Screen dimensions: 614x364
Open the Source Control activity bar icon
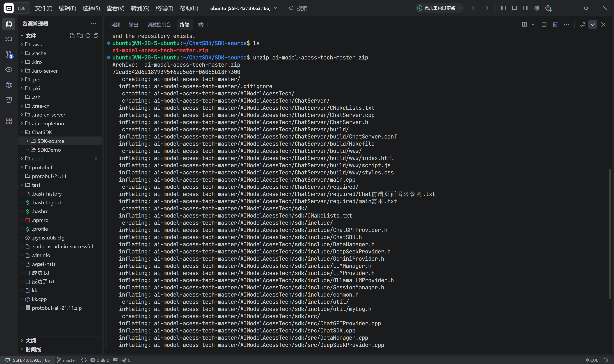point(9,54)
